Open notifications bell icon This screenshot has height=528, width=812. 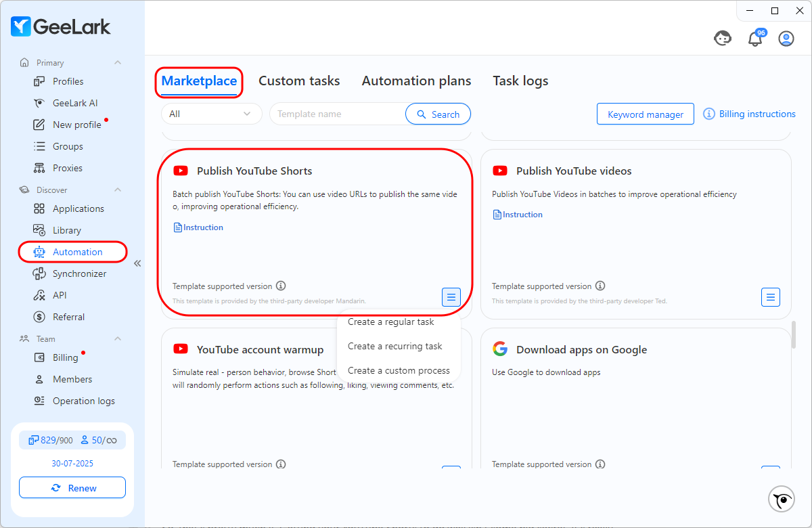755,39
